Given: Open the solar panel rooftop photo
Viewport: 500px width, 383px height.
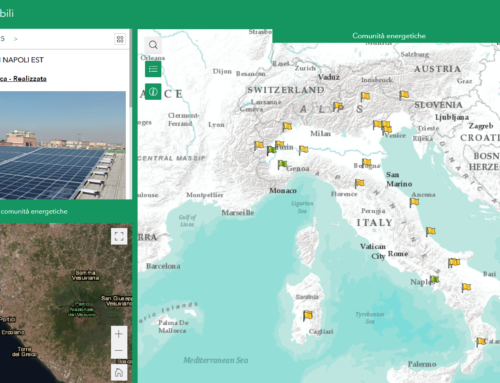Looking at the screenshot, I should 63,145.
